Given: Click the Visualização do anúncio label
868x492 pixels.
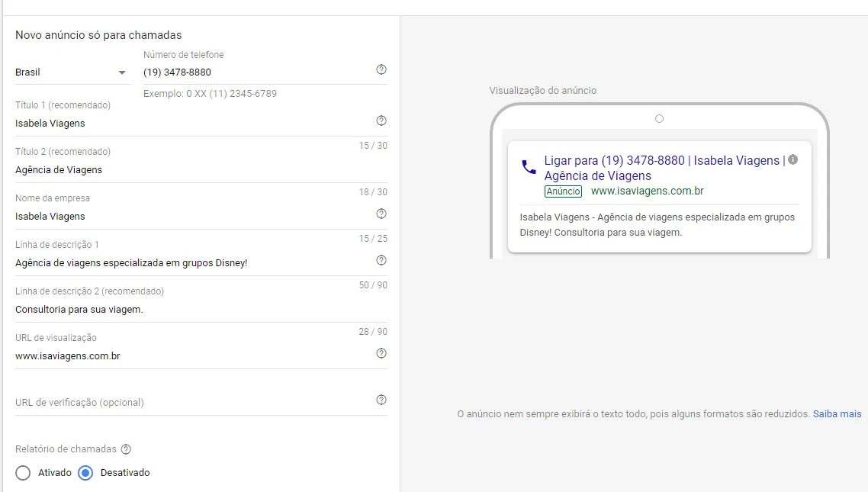Looking at the screenshot, I should (x=542, y=90).
